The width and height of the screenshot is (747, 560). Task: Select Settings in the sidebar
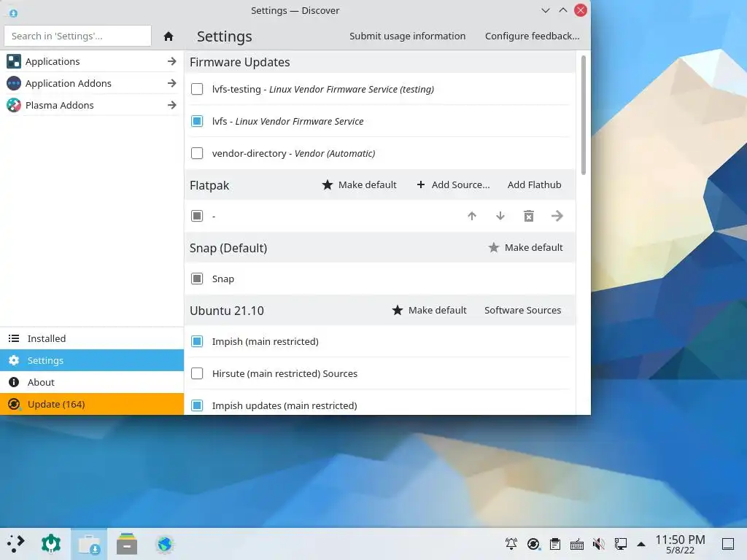[x=92, y=360]
